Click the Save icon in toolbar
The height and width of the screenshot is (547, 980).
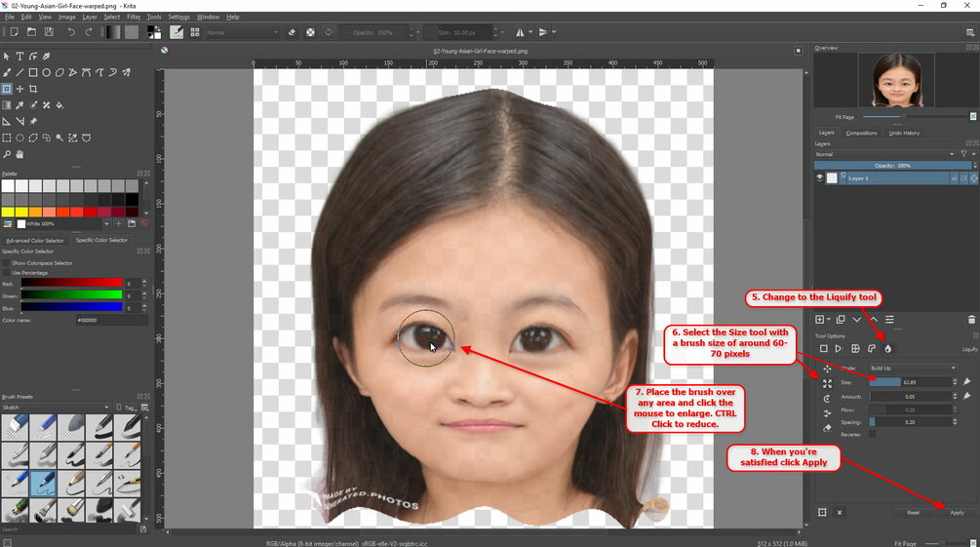(49, 32)
